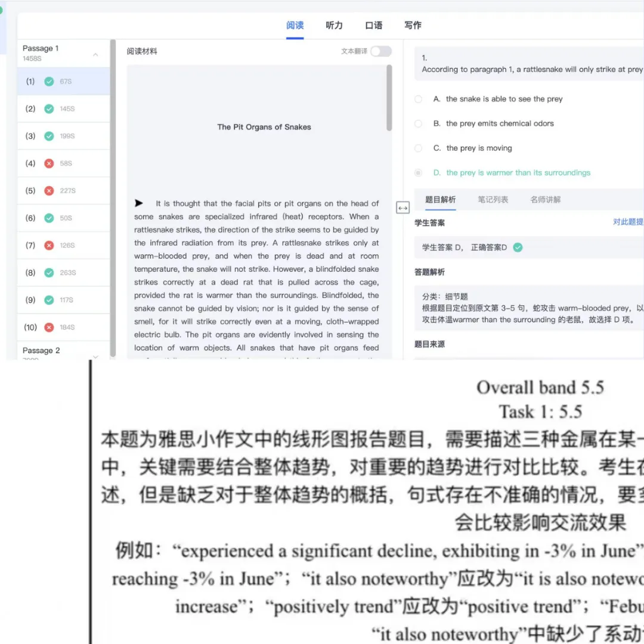Click the red cross icon for question (7)
Screen dimensions: 644x644
pos(49,245)
